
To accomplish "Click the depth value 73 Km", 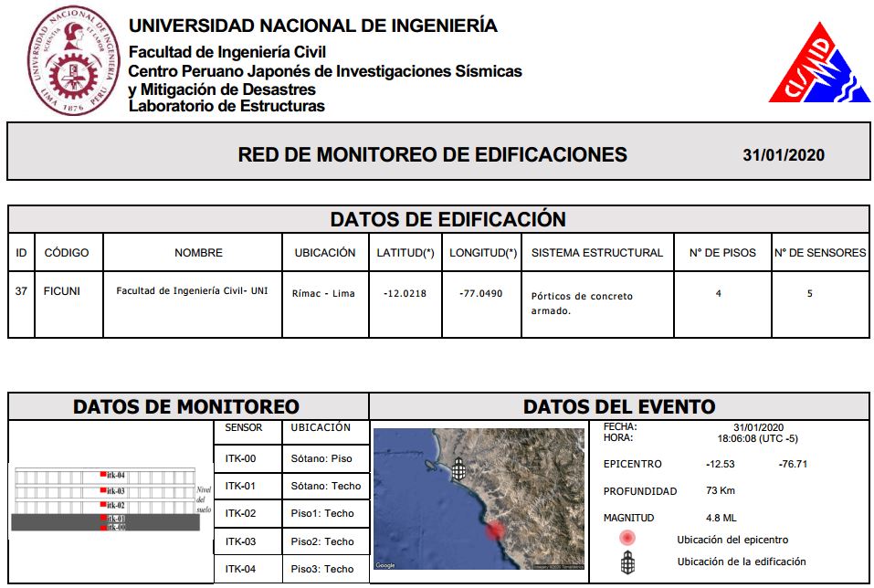I will 721,490.
